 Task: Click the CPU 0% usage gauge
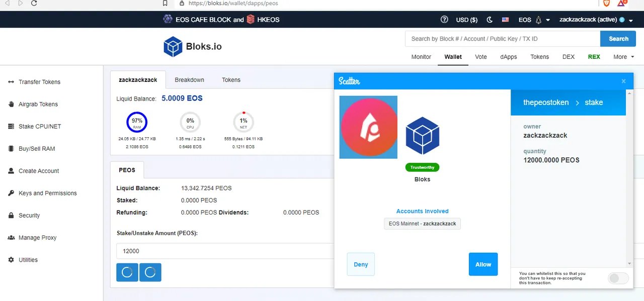tap(190, 122)
